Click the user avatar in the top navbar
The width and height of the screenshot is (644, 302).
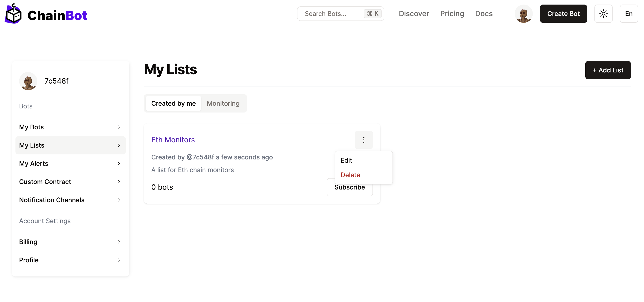523,14
